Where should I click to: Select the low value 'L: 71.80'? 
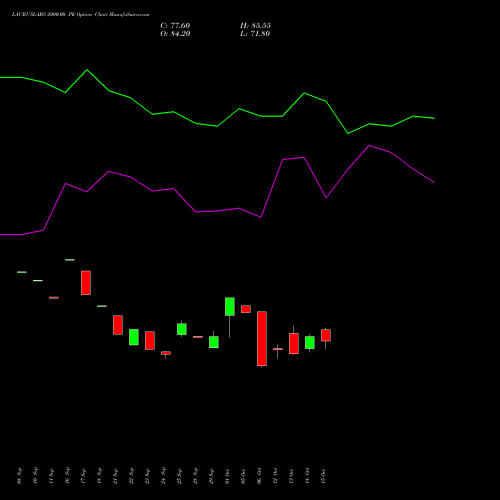coord(255,34)
